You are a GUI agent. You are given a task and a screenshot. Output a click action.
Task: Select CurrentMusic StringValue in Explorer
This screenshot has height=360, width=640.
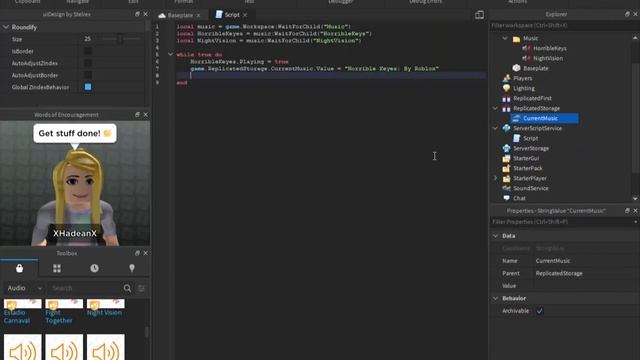[x=544, y=118]
